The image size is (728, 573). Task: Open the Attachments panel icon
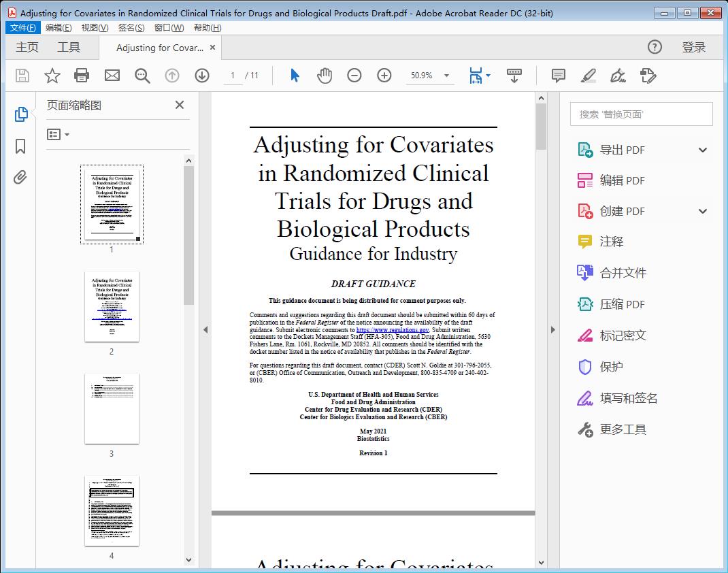click(x=20, y=177)
